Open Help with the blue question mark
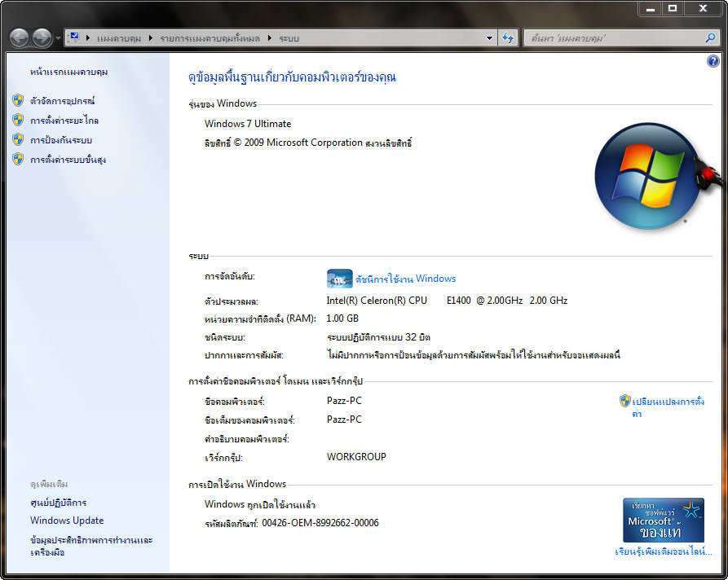728x580 pixels. pyautogui.click(x=713, y=61)
